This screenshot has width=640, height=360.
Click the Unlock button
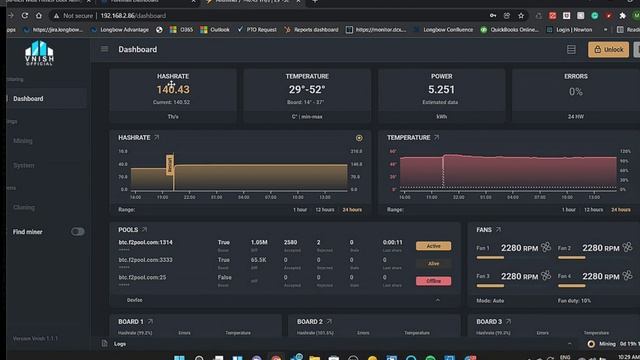tap(608, 49)
